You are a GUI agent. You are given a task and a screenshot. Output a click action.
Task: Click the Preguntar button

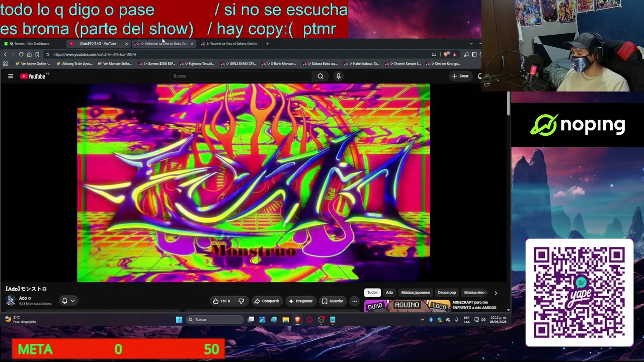301,301
